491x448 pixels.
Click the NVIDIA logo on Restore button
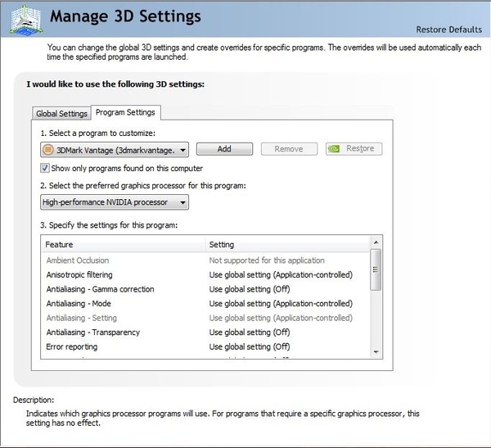tap(334, 149)
